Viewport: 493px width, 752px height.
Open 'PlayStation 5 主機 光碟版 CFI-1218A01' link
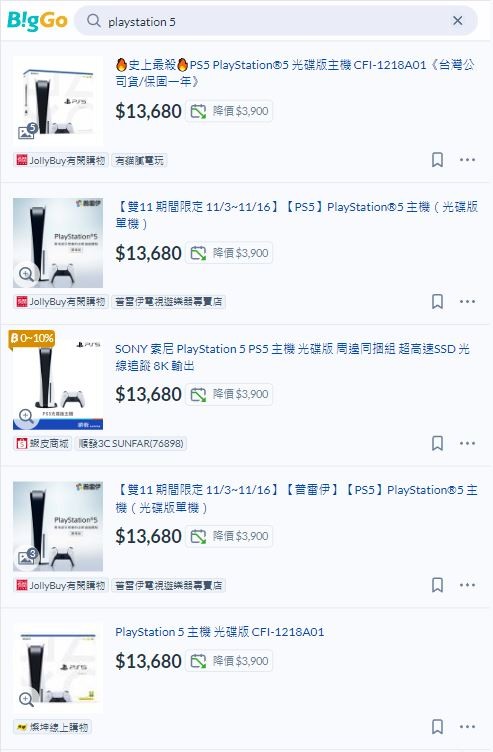point(220,632)
